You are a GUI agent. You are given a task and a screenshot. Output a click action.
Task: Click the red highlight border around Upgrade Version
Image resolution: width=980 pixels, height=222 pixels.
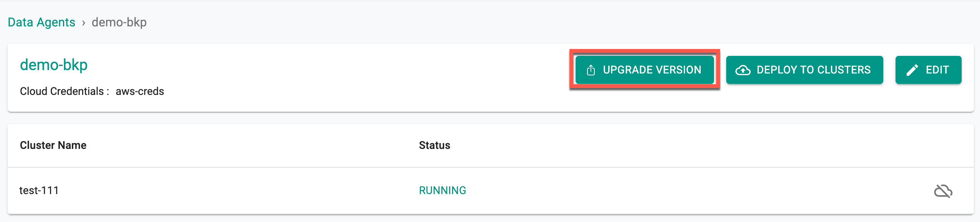645,51
